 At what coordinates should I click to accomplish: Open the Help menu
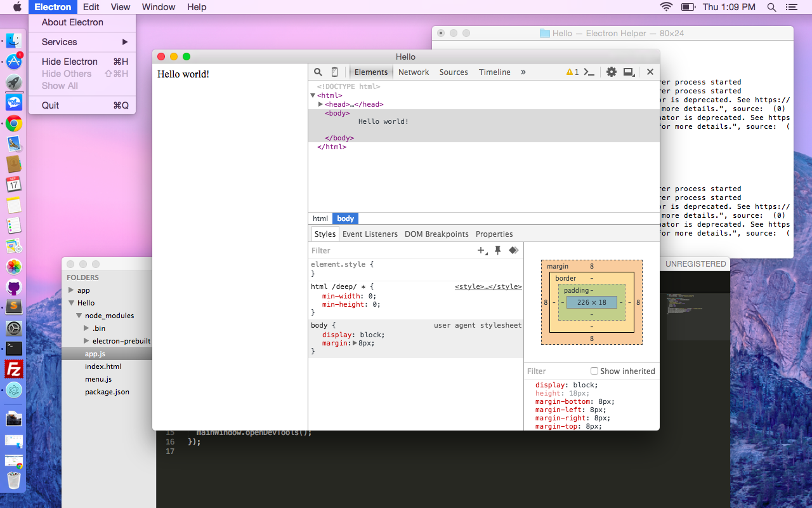[x=197, y=7]
